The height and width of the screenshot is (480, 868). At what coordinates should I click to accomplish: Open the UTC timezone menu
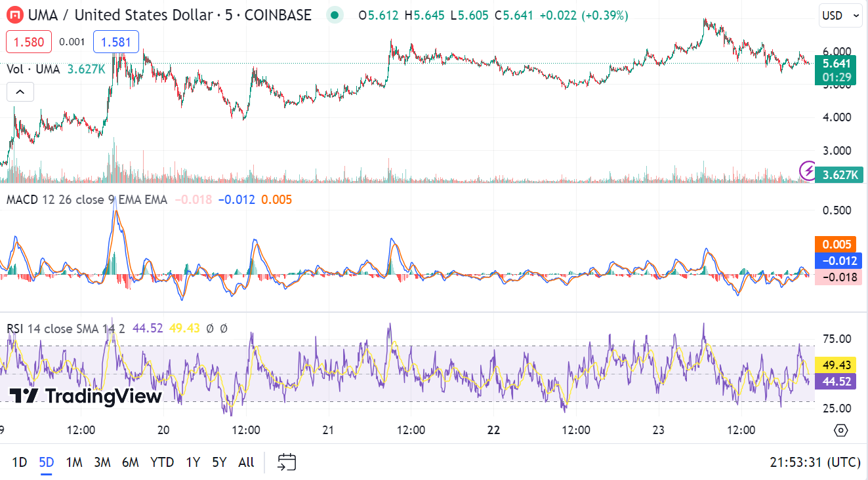[815, 462]
